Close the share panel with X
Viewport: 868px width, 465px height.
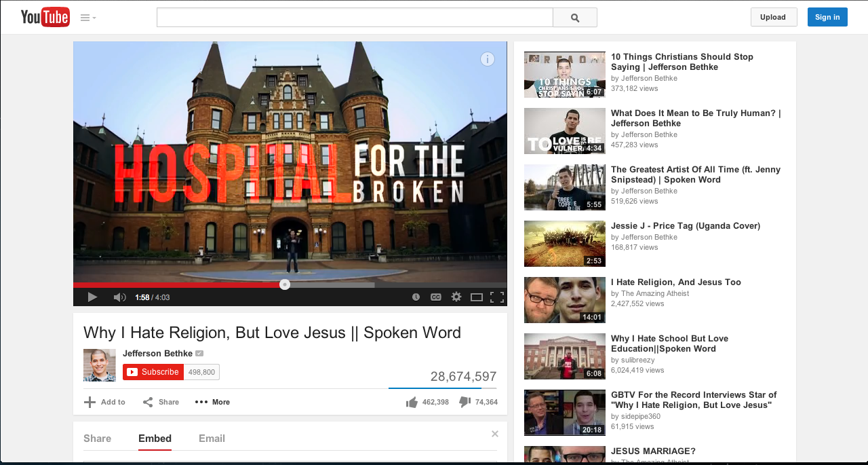495,434
